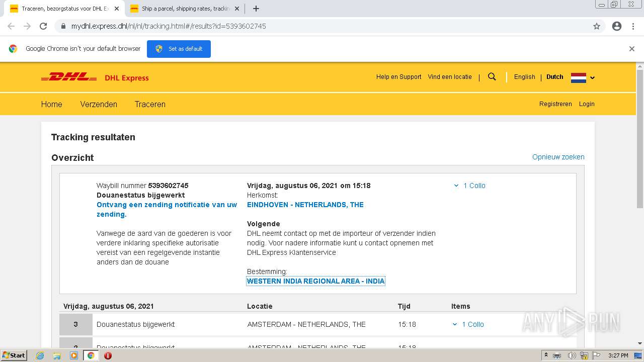Click the Netherlands flag icon
Image resolution: width=644 pixels, height=362 pixels.
(578, 77)
